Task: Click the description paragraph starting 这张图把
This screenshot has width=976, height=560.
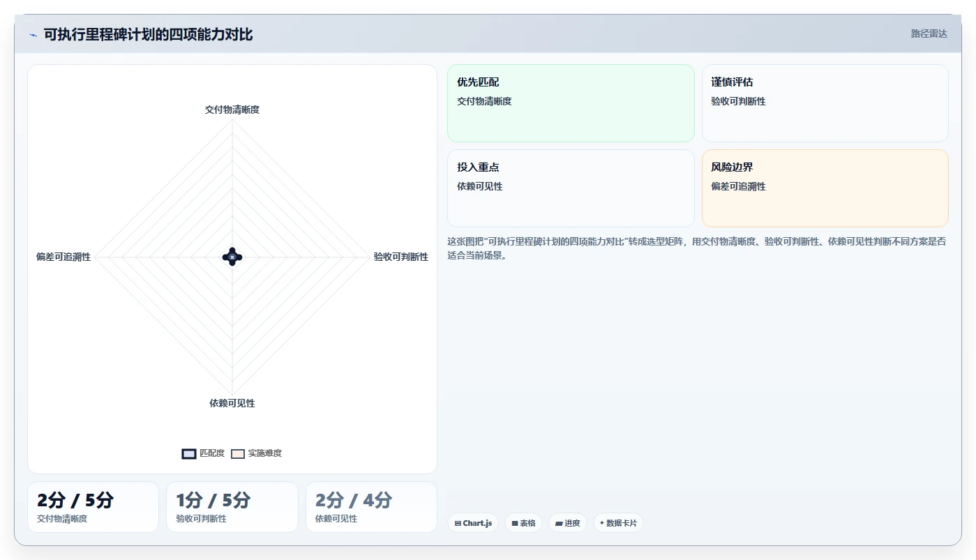Action: pyautogui.click(x=697, y=248)
